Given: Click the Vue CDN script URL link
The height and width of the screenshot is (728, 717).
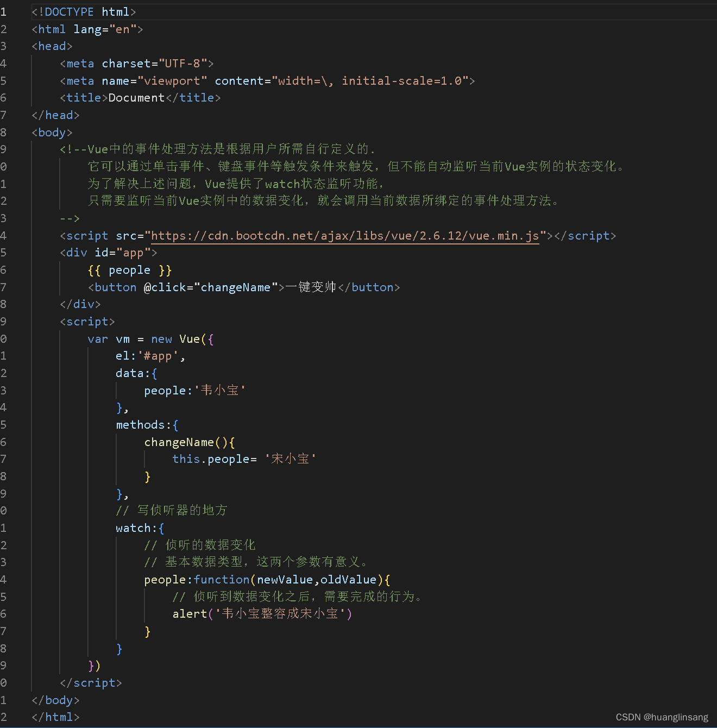Looking at the screenshot, I should (345, 236).
